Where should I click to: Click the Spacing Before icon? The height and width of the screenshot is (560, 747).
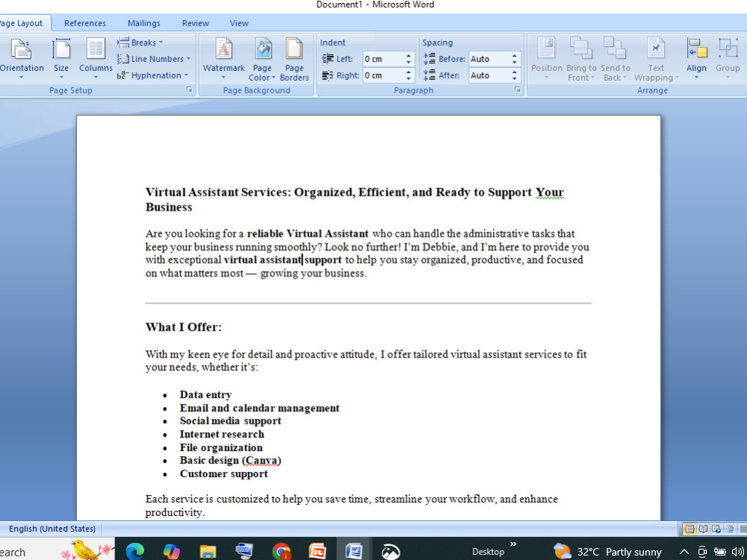[x=430, y=58]
